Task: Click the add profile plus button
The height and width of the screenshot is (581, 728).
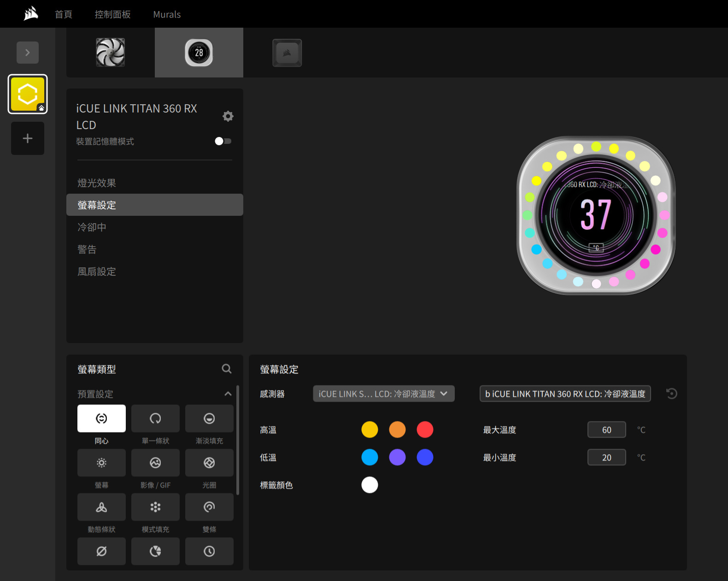Action: click(28, 138)
